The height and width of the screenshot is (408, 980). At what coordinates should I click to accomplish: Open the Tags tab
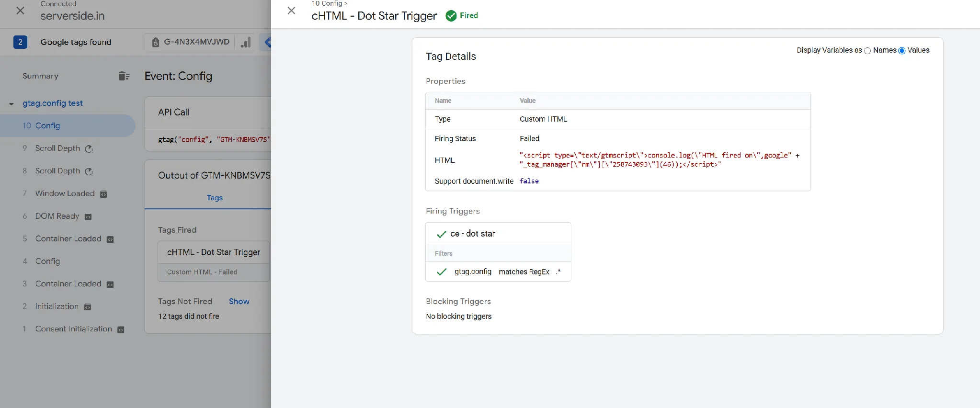pyautogui.click(x=215, y=198)
